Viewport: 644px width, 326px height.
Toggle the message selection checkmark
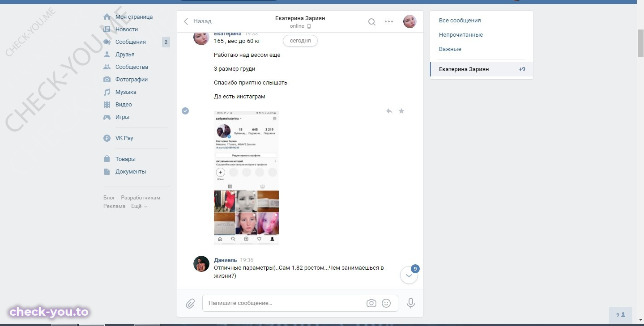(185, 111)
